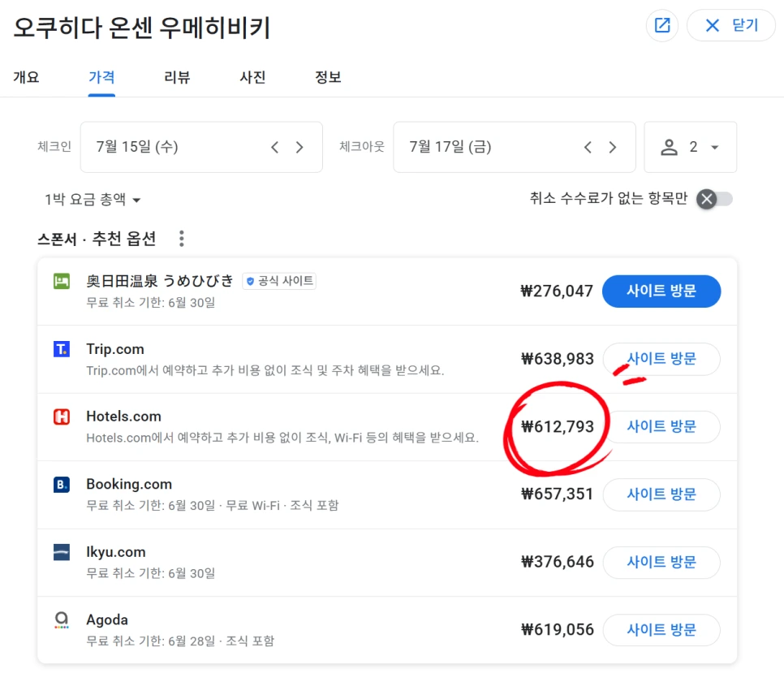Click the Ikyu.com logo icon
Viewport: 784px width, 682px height.
[x=62, y=552]
